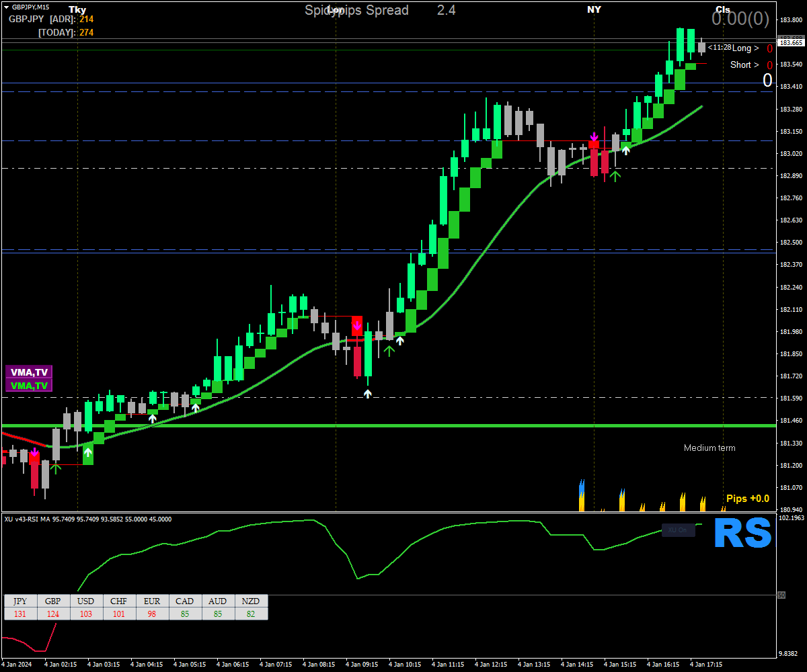Click the Medium term label
Image resolution: width=807 pixels, height=672 pixels.
pyautogui.click(x=709, y=448)
